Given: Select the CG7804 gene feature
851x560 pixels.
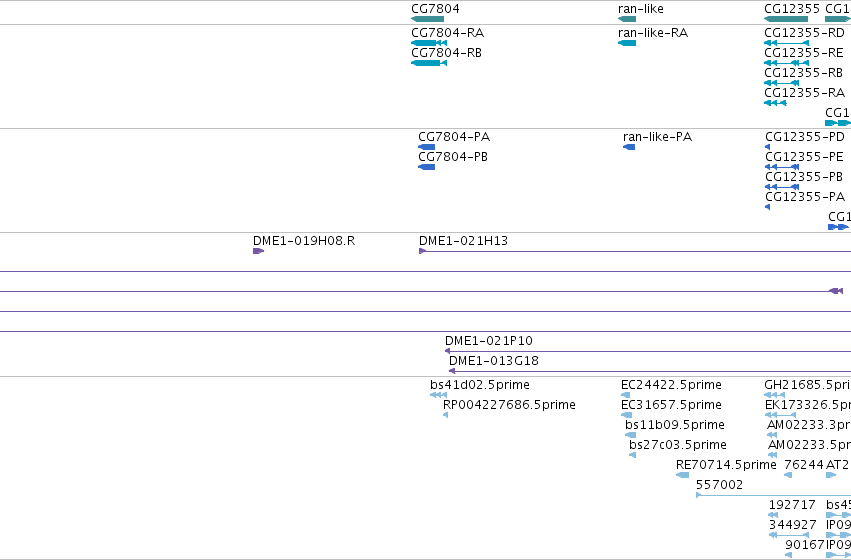Looking at the screenshot, I should coord(428,19).
